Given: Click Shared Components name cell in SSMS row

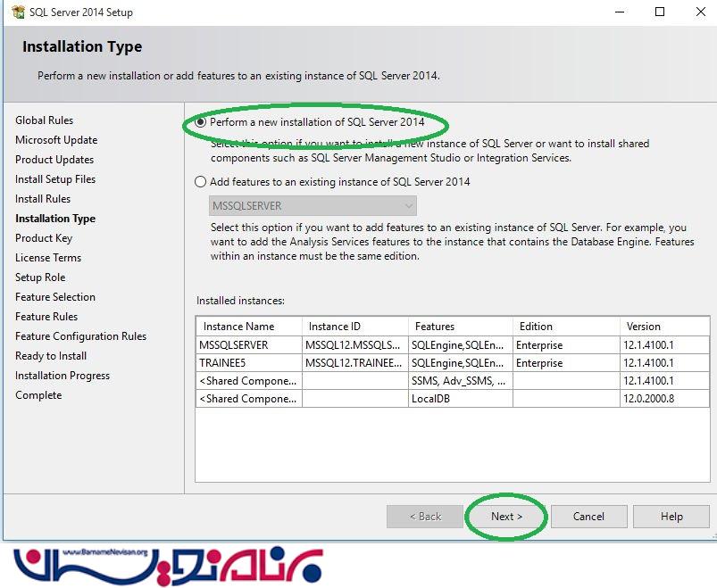Looking at the screenshot, I should (x=249, y=381).
